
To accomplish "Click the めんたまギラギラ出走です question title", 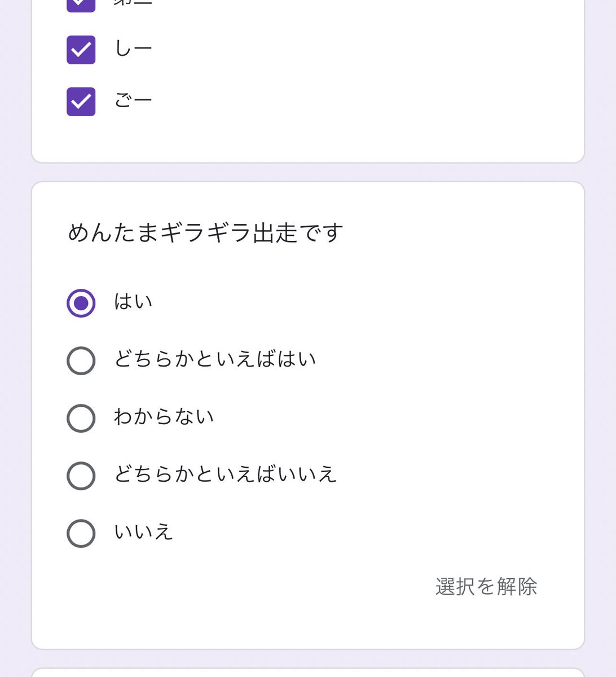I will (x=205, y=233).
